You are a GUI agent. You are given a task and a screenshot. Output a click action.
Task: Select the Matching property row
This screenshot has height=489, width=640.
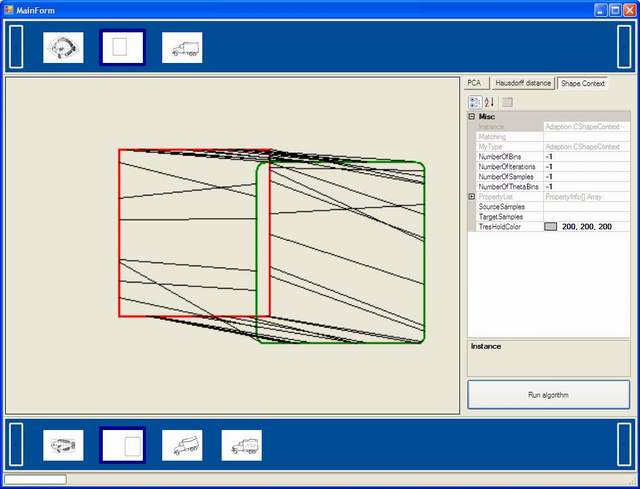coord(553,137)
